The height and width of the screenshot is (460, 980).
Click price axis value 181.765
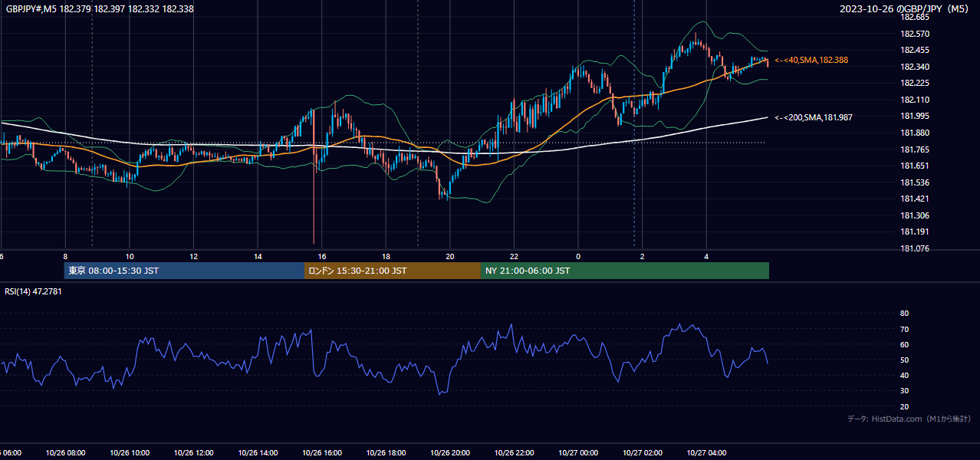point(916,149)
